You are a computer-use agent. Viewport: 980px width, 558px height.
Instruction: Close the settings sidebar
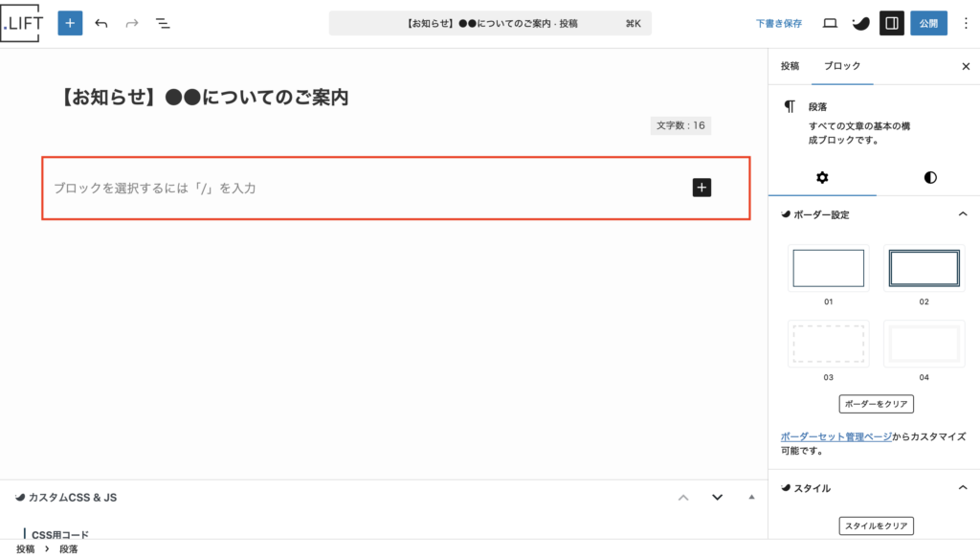965,66
